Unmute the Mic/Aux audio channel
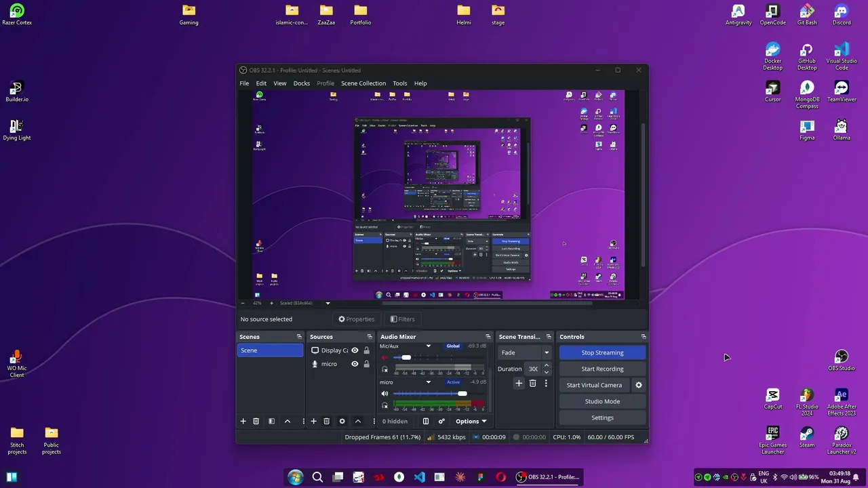Image resolution: width=868 pixels, height=488 pixels. click(x=384, y=357)
